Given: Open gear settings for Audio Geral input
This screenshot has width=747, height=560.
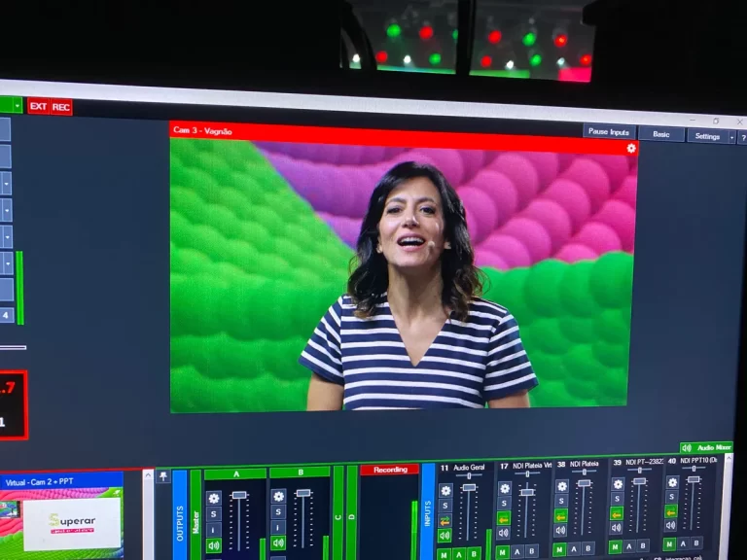Looking at the screenshot, I should tap(445, 490).
